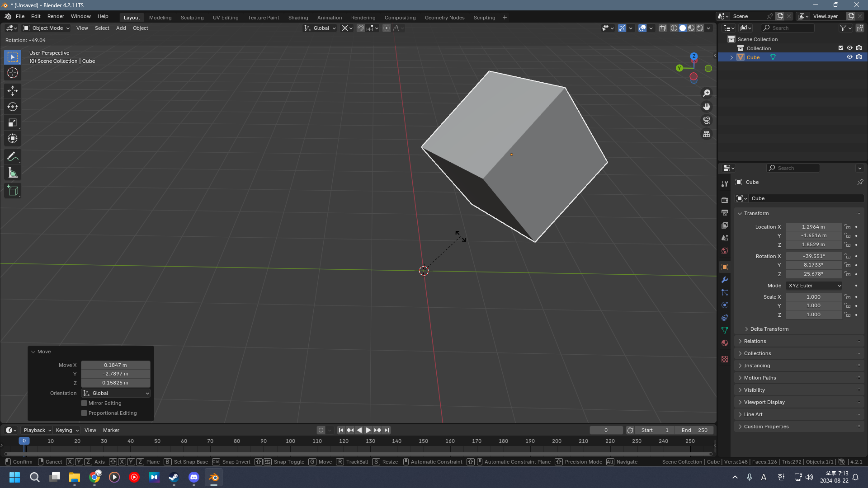Select the Scale tool in toolbar
The width and height of the screenshot is (868, 488).
[13, 123]
